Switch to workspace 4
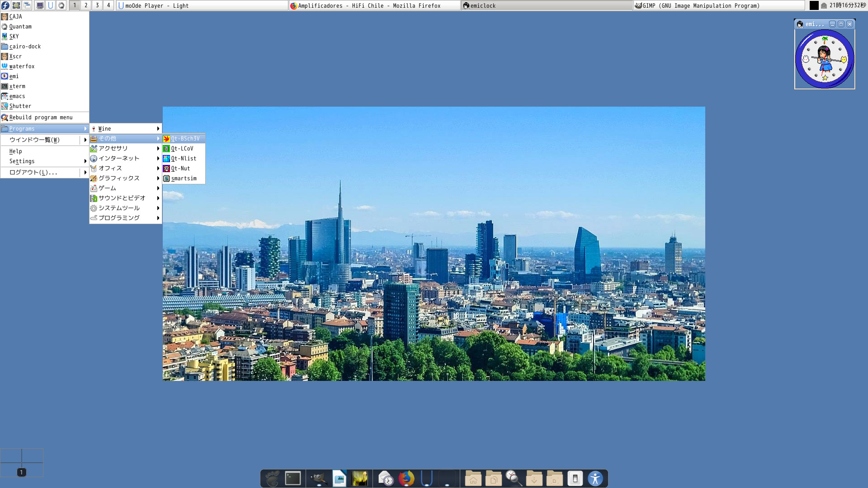 [x=108, y=5]
